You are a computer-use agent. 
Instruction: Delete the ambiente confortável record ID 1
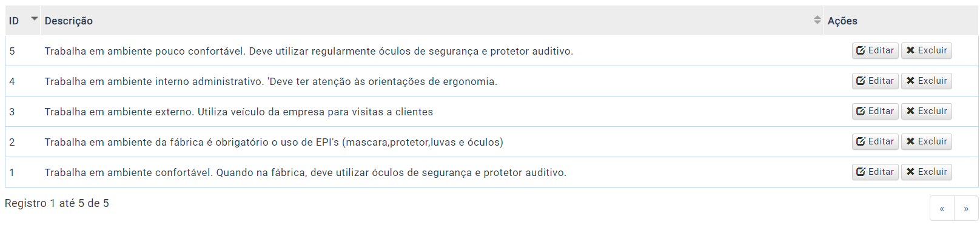(x=926, y=172)
